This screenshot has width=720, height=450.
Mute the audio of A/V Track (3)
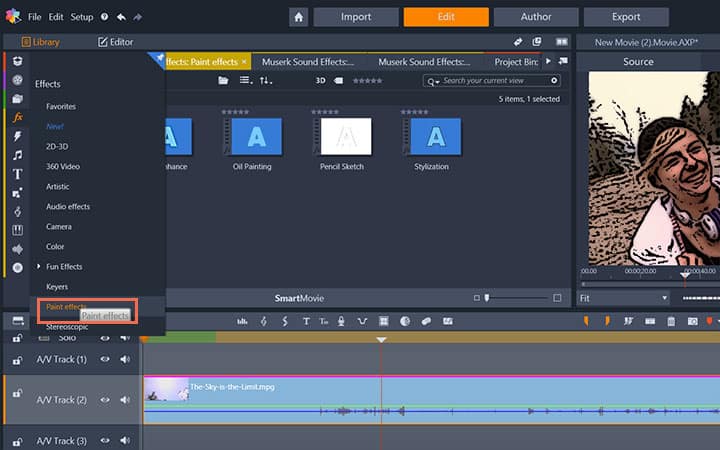125,440
